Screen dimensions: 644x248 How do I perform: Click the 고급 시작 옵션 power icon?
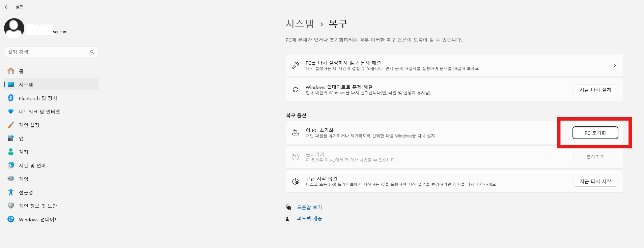[x=296, y=181]
